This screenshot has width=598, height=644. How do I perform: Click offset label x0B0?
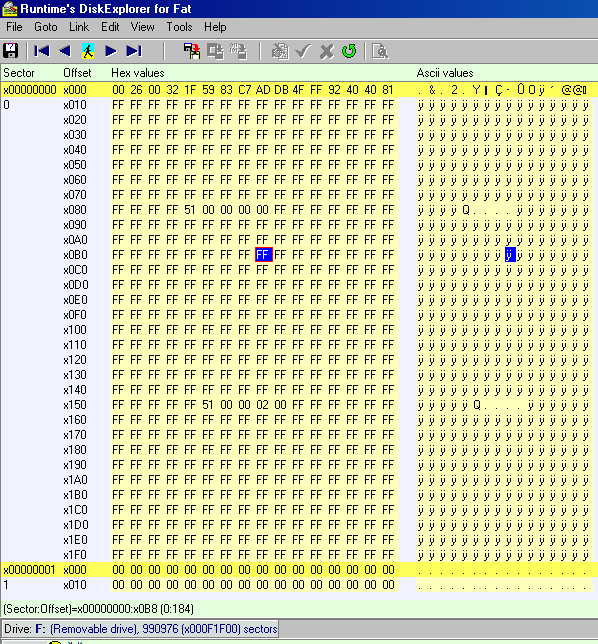click(x=75, y=255)
